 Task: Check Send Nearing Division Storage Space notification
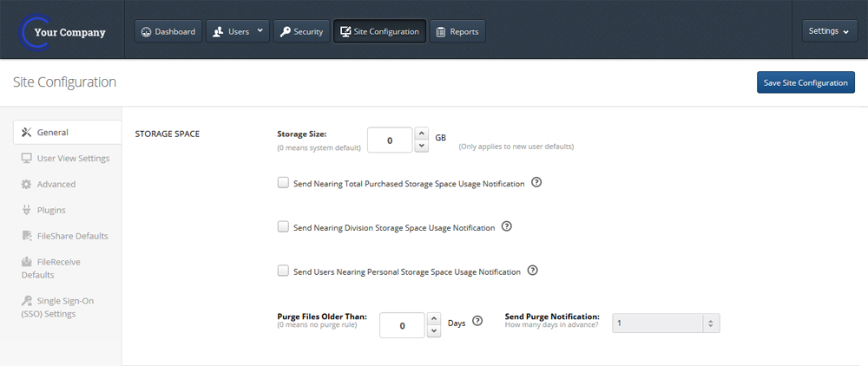point(283,226)
